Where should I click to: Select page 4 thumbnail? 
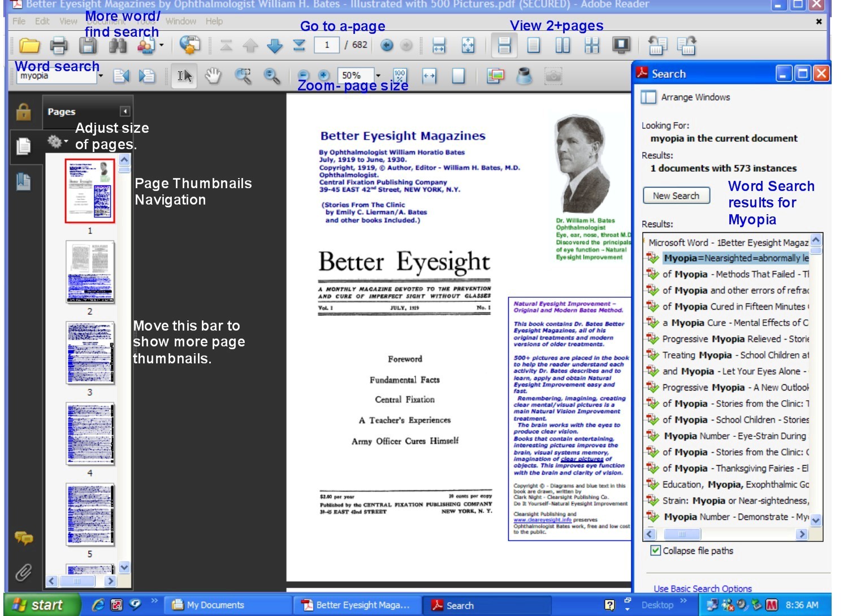coord(90,434)
